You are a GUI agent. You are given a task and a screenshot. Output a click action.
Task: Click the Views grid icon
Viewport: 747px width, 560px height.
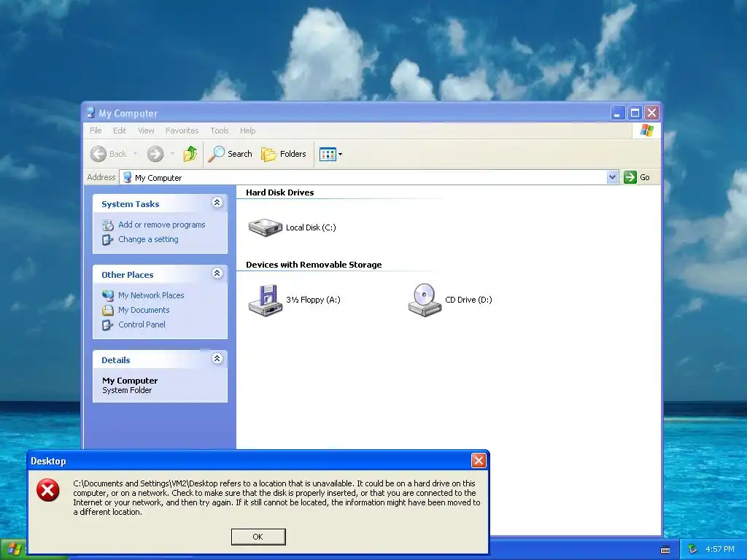328,155
